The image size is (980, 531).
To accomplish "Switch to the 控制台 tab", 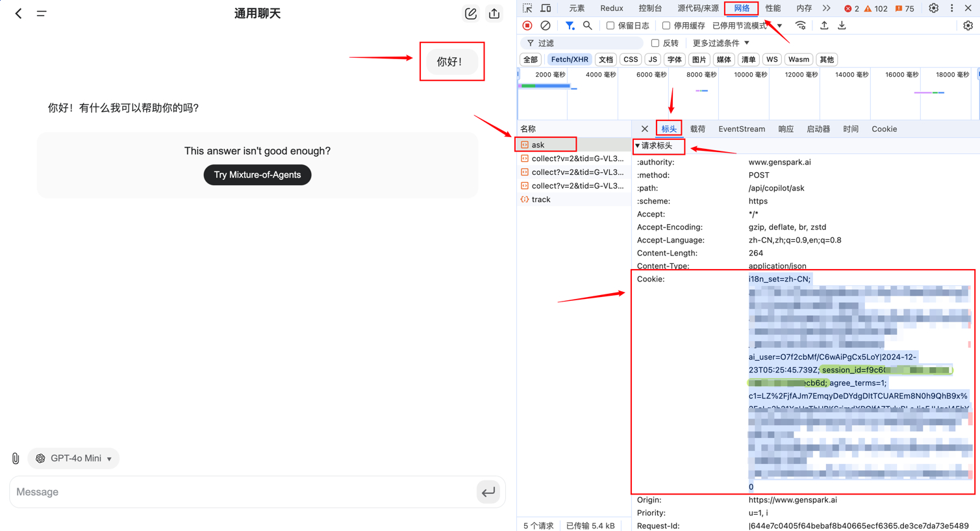I will coord(650,8).
